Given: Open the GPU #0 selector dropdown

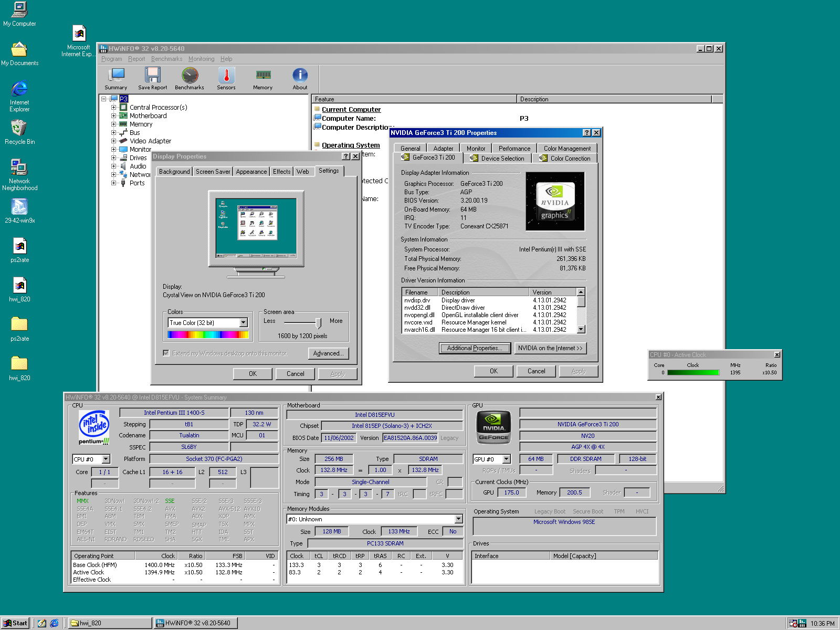Looking at the screenshot, I should tap(506, 459).
